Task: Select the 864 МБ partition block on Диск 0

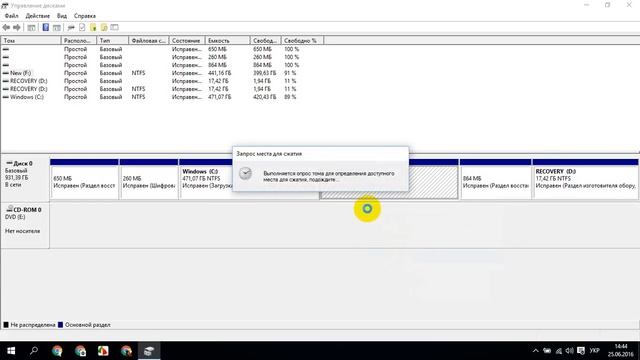Action: coord(496,179)
